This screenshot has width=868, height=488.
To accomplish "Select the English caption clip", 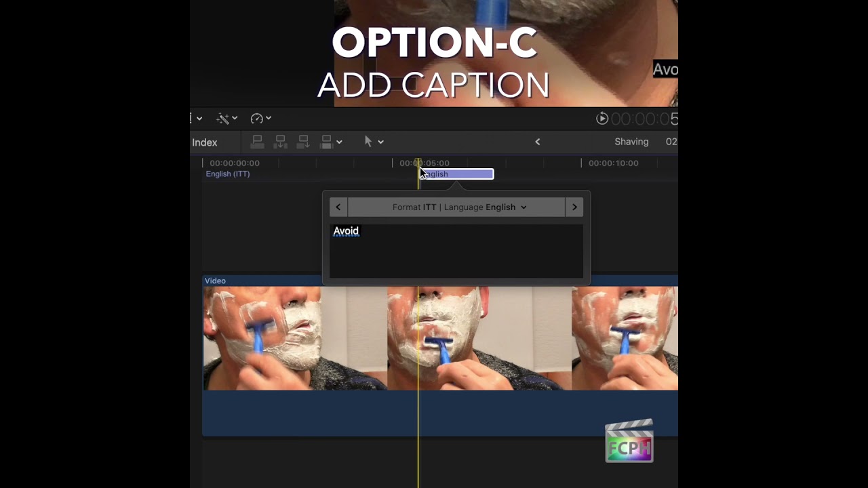I will pos(456,174).
